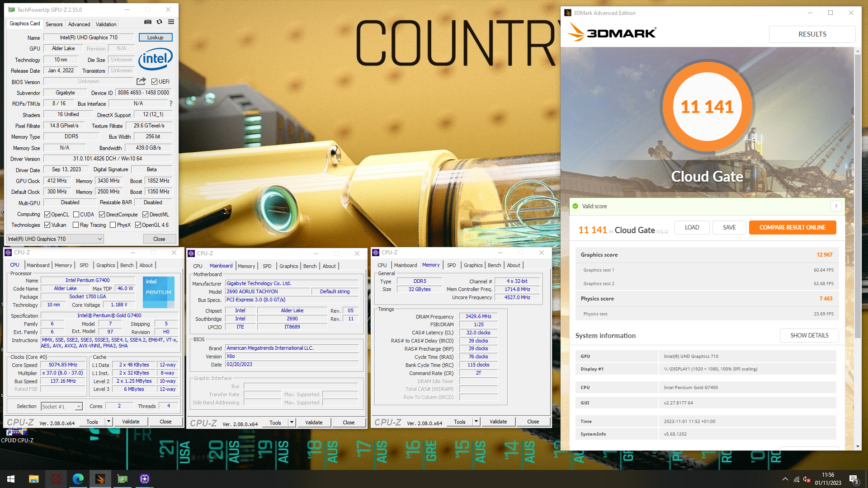The width and height of the screenshot is (868, 488).
Task: Open Microsoft Edge from taskbar
Action: pos(78,479)
